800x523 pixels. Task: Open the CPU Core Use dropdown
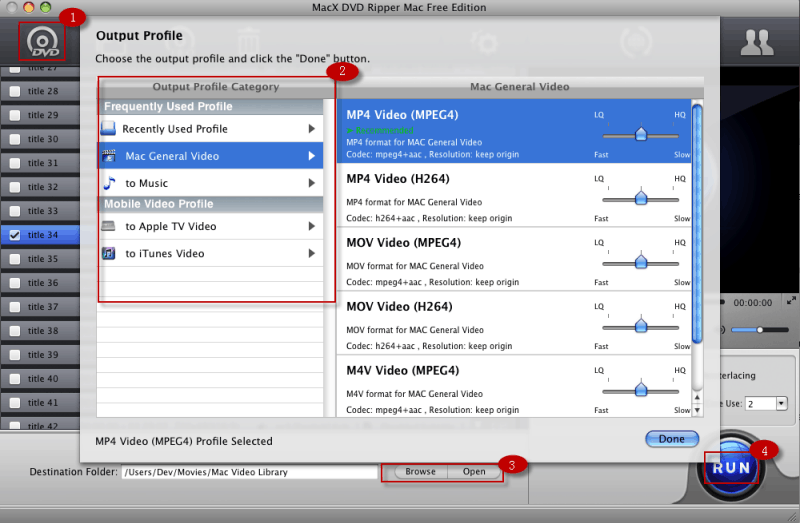tap(781, 404)
